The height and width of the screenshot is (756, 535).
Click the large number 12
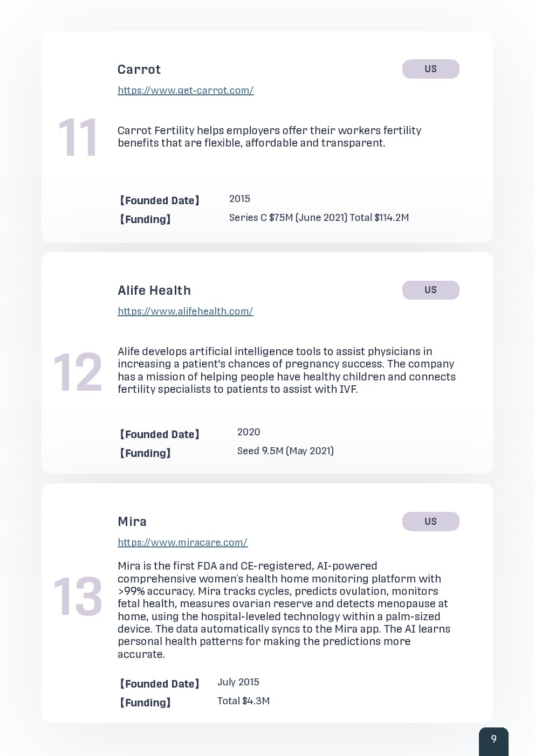coord(78,372)
